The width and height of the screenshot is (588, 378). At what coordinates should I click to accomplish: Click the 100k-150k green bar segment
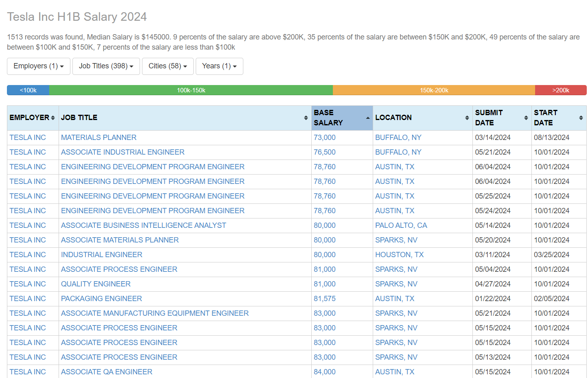click(x=191, y=90)
